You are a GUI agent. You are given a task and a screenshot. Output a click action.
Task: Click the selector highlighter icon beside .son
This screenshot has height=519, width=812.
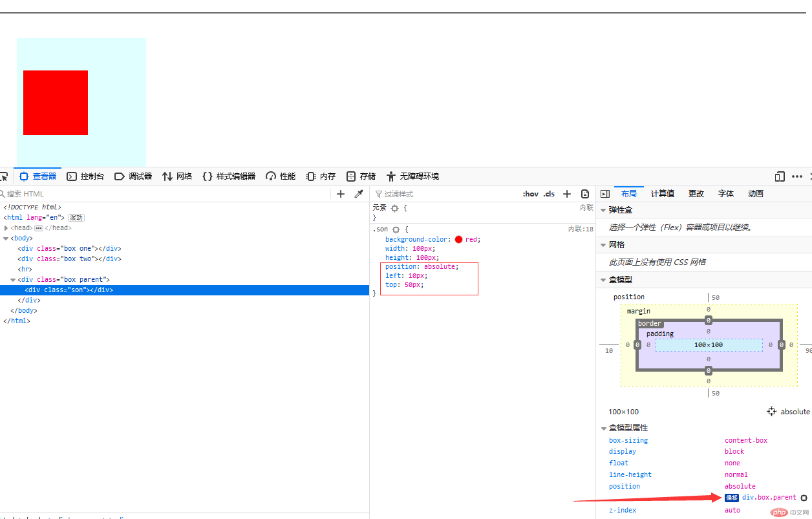[396, 229]
